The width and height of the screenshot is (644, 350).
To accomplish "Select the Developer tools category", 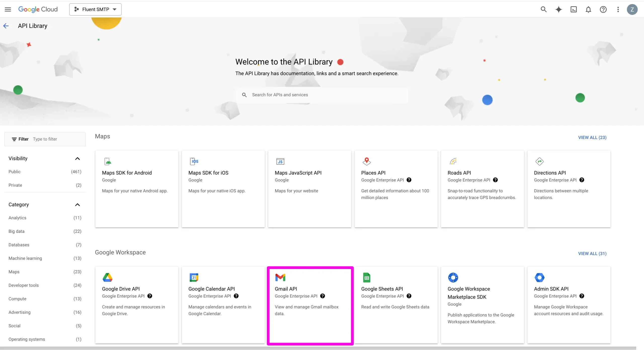I will 23,285.
